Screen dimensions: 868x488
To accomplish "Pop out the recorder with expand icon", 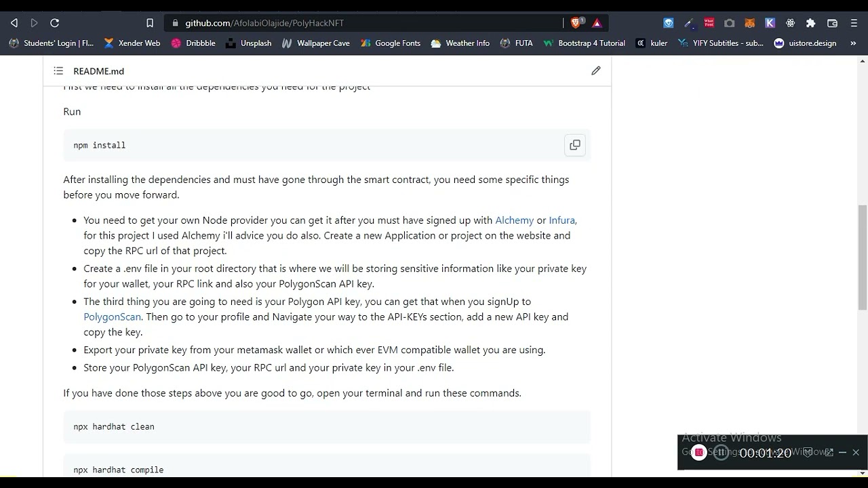I will pos(829,452).
